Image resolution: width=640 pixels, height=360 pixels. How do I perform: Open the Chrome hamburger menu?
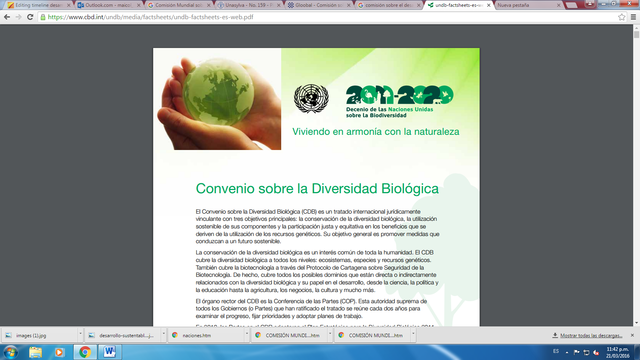click(x=633, y=17)
